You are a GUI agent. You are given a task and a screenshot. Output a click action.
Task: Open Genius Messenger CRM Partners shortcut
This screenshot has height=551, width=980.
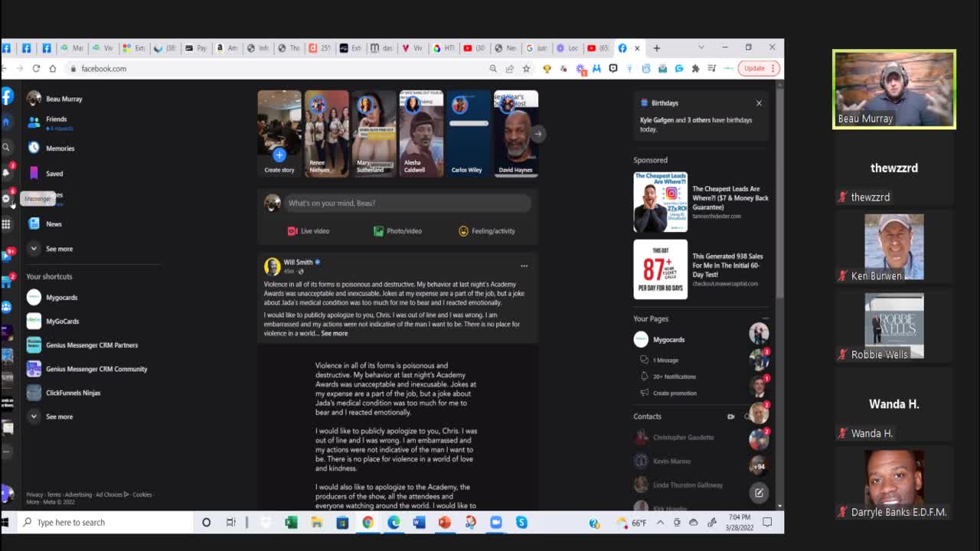click(92, 345)
